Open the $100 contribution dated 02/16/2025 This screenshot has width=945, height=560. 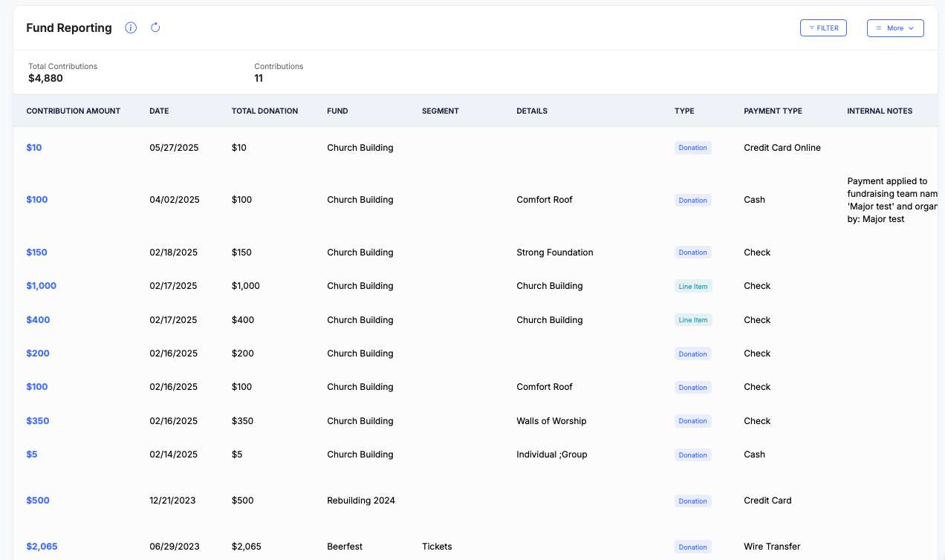37,387
